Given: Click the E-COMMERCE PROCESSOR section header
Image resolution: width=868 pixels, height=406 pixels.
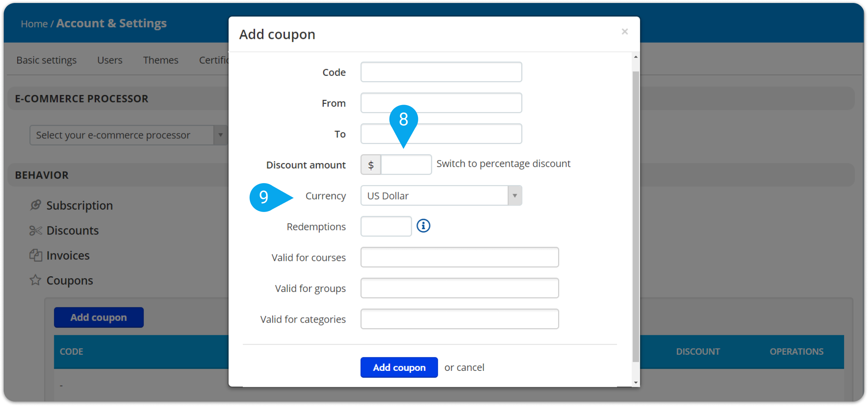Looking at the screenshot, I should pos(82,99).
